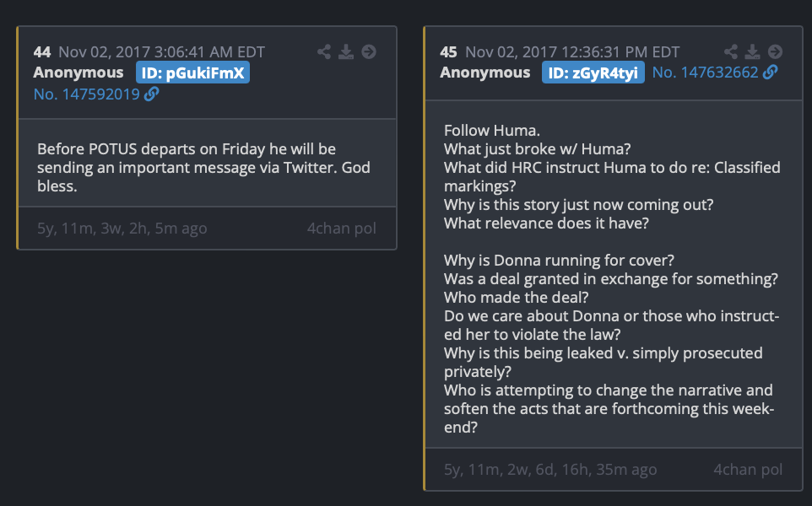
Task: Open the post number 147592019 link
Action: pos(86,94)
